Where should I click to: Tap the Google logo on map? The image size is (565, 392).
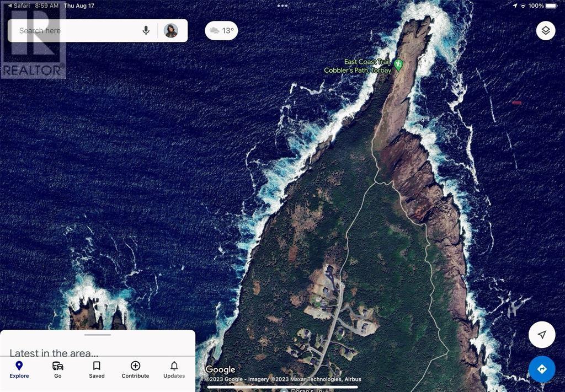click(220, 369)
